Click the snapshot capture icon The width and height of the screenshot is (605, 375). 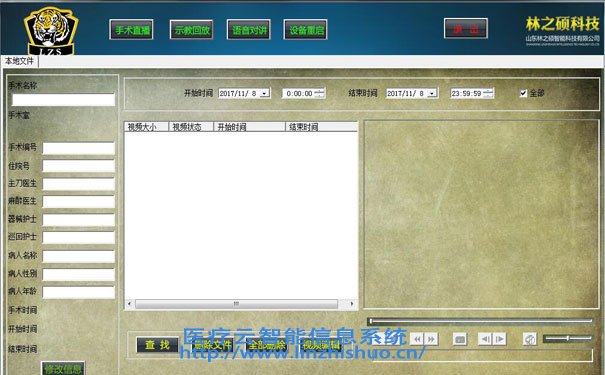pos(460,339)
